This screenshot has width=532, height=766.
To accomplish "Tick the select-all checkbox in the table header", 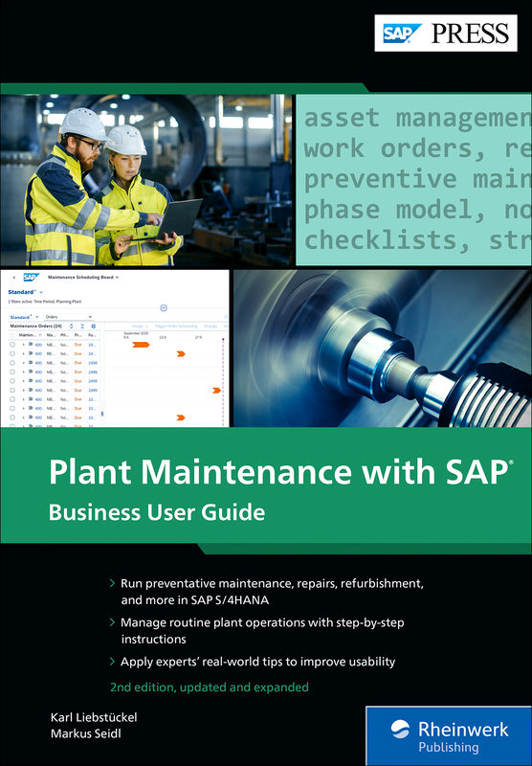I will point(12,336).
